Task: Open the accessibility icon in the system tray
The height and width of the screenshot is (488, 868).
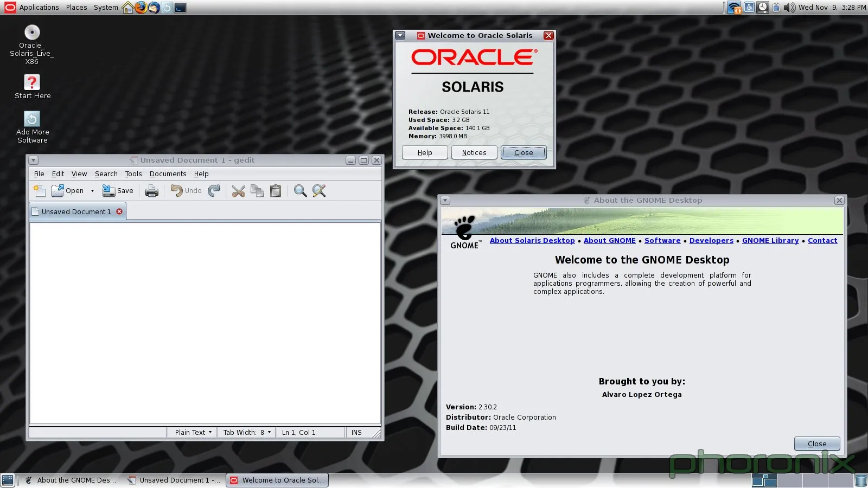Action: pos(749,8)
